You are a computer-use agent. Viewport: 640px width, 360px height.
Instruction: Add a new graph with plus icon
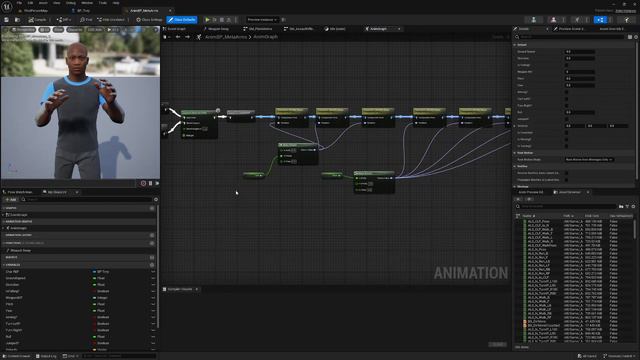(x=152, y=208)
